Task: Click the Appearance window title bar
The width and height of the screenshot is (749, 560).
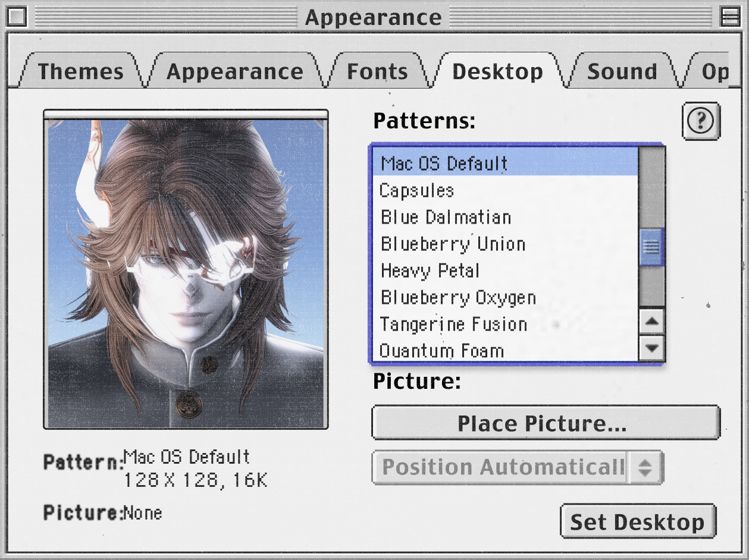Action: pos(374,17)
